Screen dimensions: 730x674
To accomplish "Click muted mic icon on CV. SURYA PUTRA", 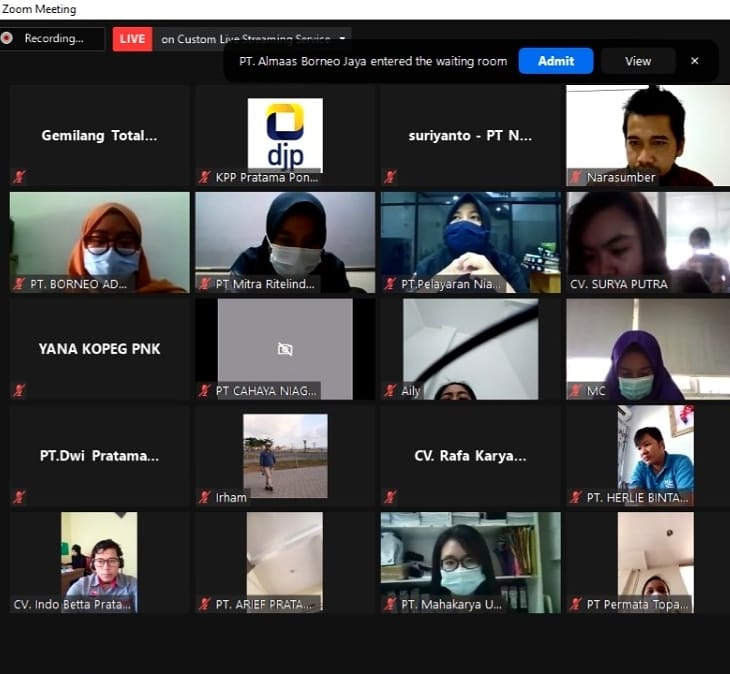I will [x=576, y=284].
